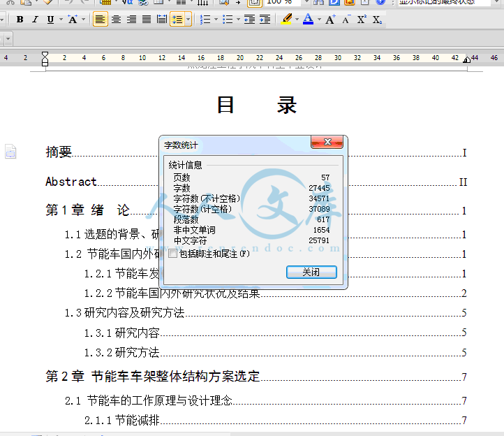Click the 中文字符 value 25791
Image resolution: width=504 pixels, height=436 pixels.
click(319, 240)
